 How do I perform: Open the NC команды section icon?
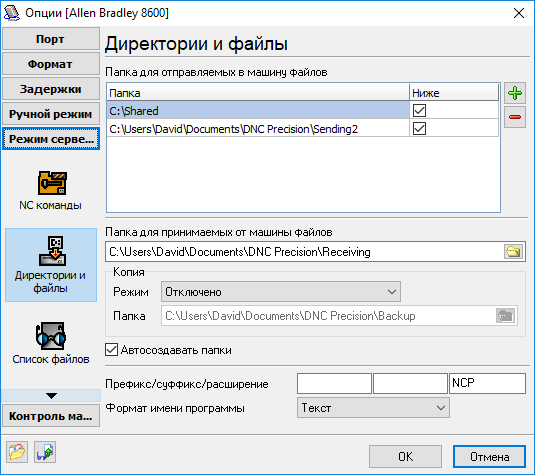(x=51, y=183)
